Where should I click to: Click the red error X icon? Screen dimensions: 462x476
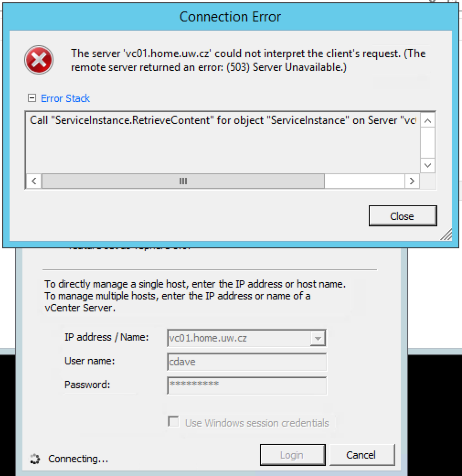click(39, 60)
